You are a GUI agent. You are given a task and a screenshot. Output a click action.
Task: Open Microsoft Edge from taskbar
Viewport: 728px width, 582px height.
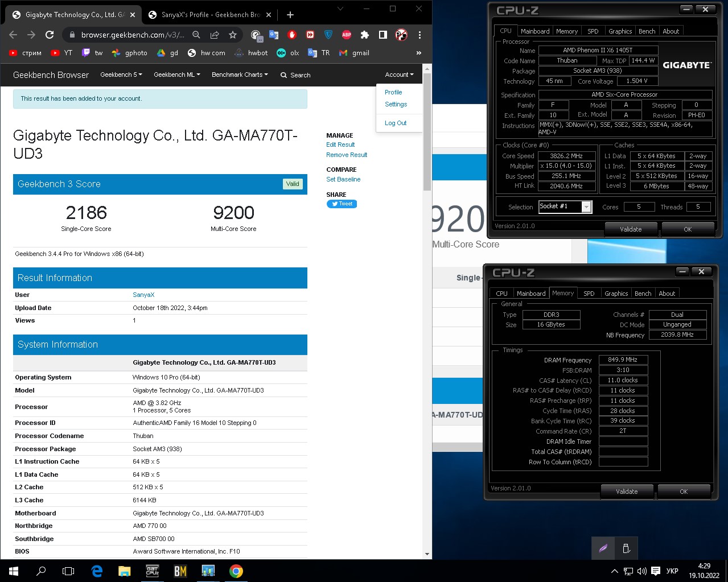click(97, 571)
